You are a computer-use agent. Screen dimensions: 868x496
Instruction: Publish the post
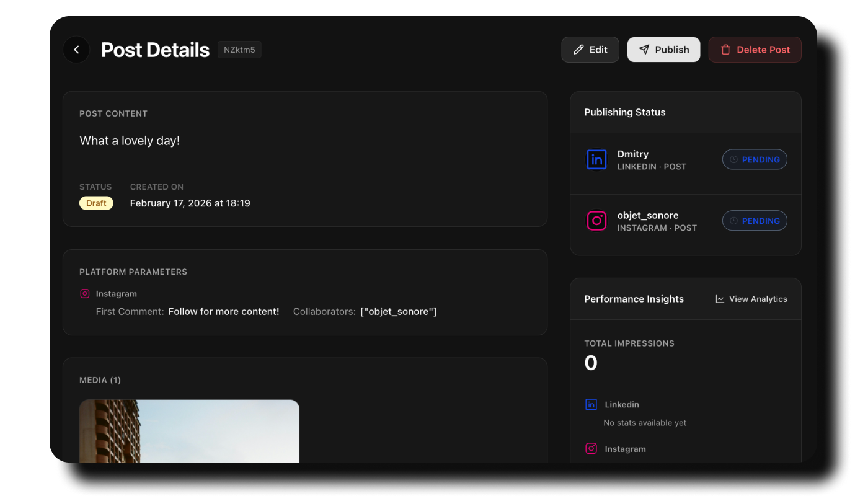click(663, 50)
